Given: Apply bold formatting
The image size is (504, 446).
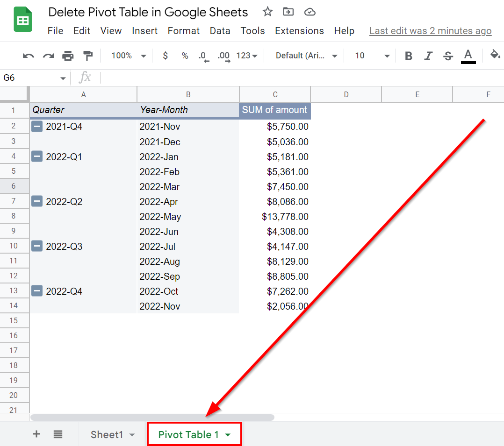Looking at the screenshot, I should [409, 56].
